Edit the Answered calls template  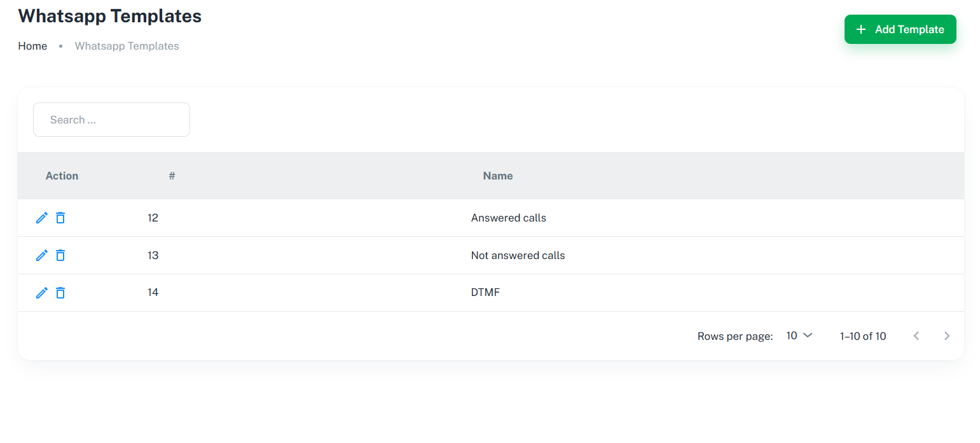click(42, 218)
